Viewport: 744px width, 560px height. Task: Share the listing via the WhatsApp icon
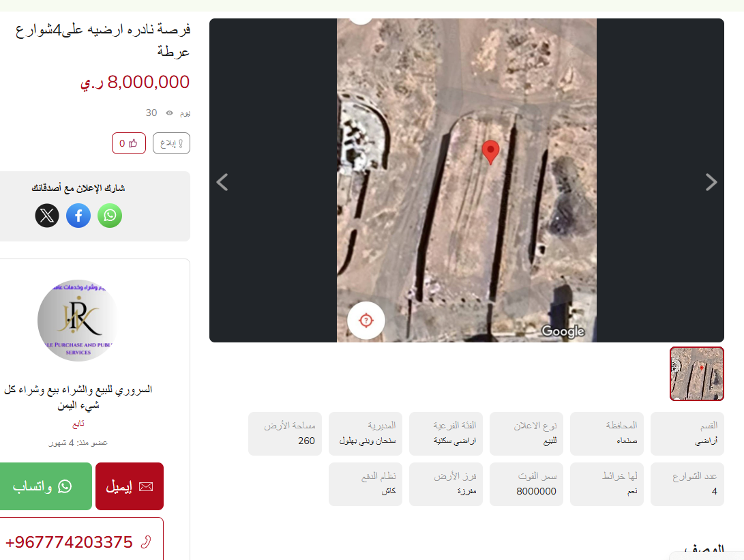(x=110, y=216)
